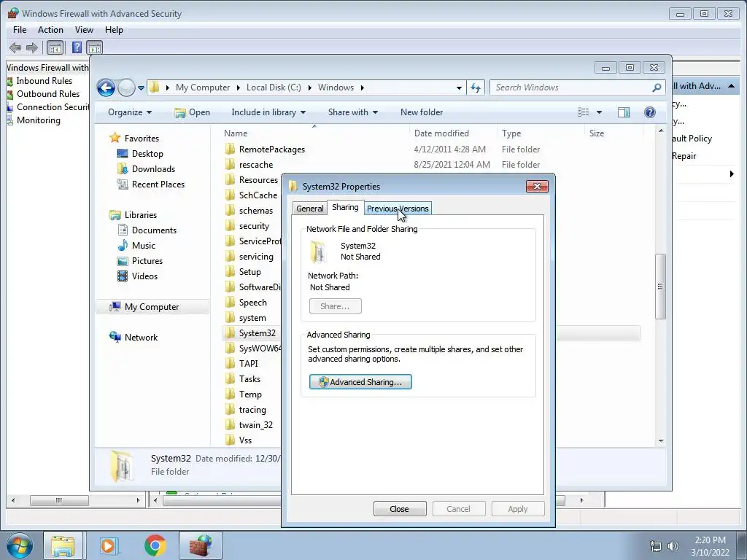The width and height of the screenshot is (747, 560).
Task: Open the Pictures library
Action: (147, 261)
